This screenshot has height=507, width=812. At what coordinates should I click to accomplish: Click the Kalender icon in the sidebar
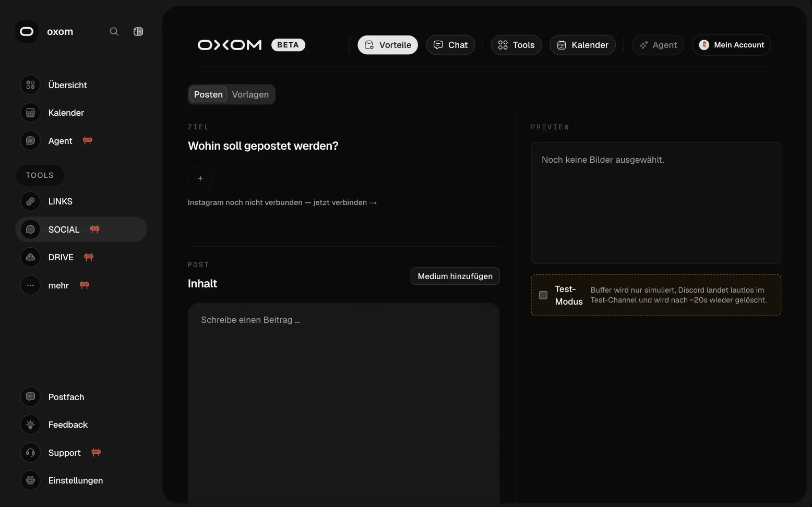click(x=30, y=113)
